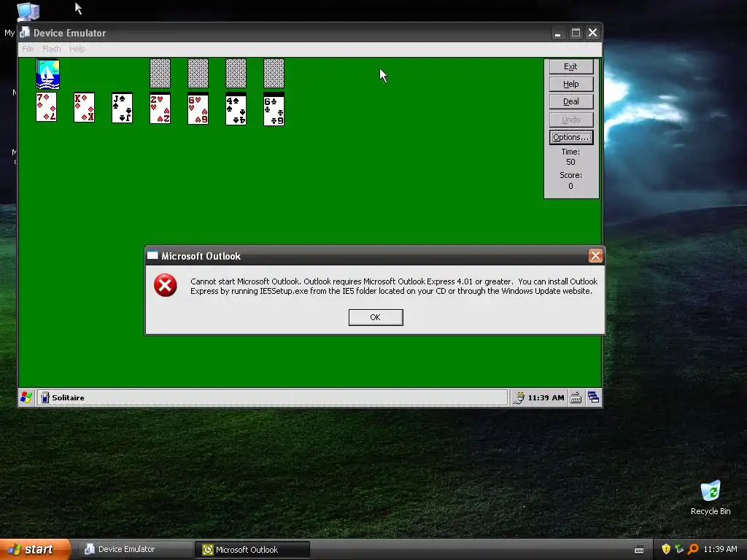Open the Flash menu
This screenshot has width=747, height=560.
pos(52,49)
